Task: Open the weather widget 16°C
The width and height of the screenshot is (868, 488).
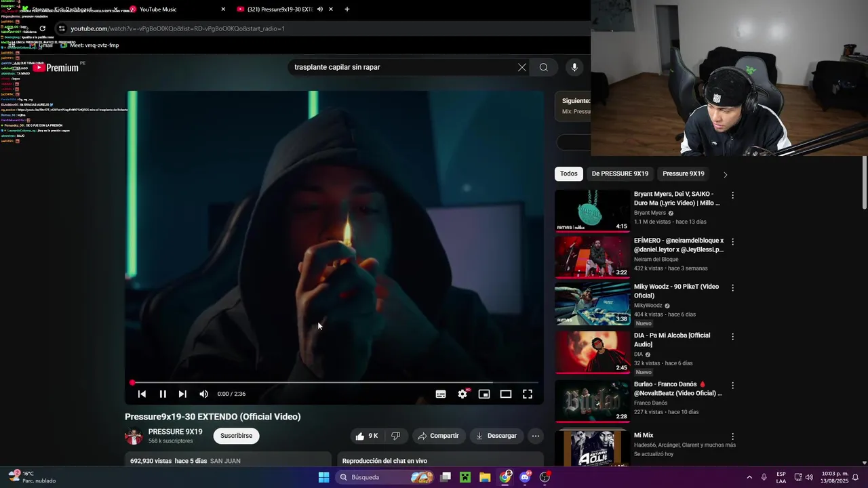Action: (31, 477)
